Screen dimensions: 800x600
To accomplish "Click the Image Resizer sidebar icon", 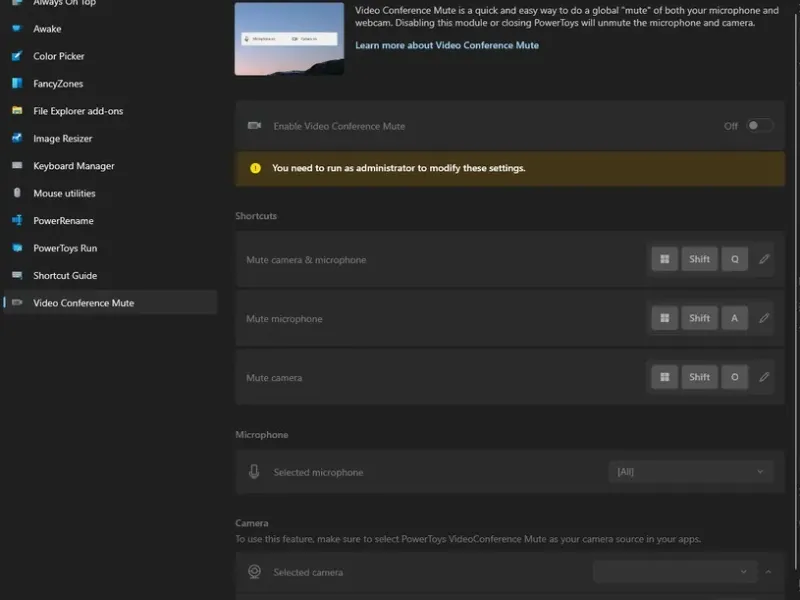I will tap(17, 138).
